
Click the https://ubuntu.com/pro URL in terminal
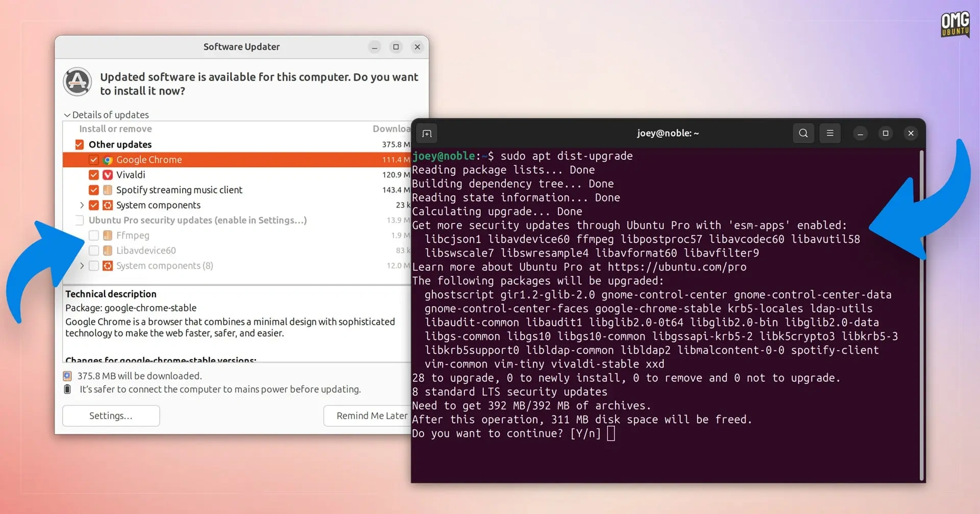[x=677, y=267]
